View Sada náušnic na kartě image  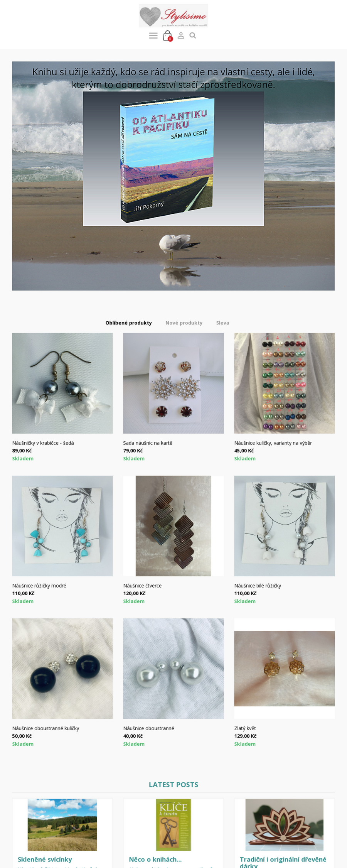173,383
